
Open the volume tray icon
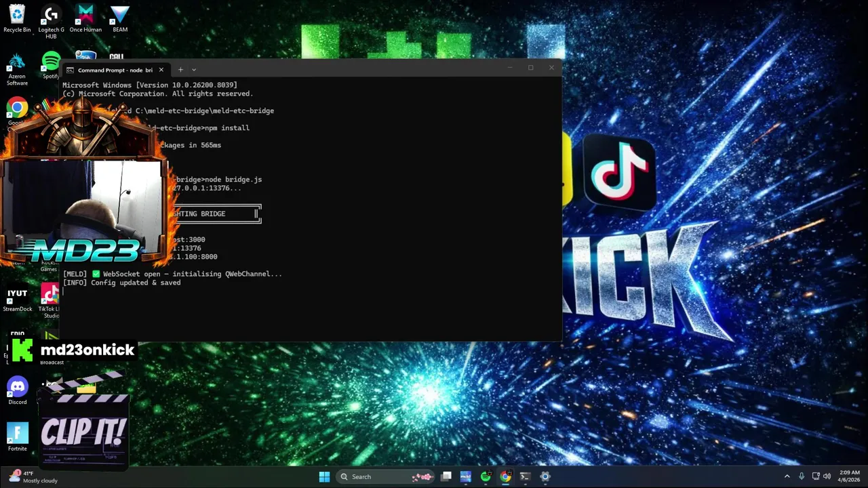828,476
